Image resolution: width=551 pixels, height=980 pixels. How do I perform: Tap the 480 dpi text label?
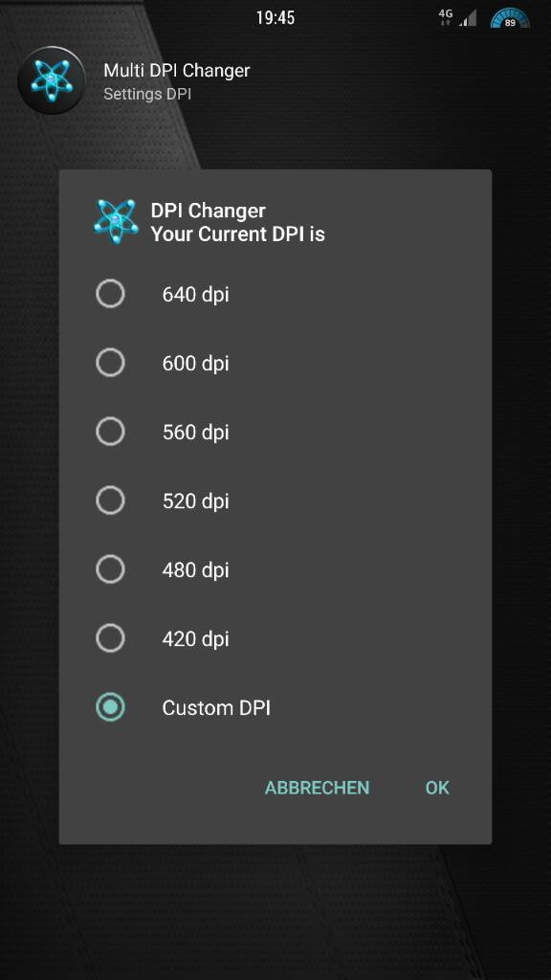(x=195, y=570)
